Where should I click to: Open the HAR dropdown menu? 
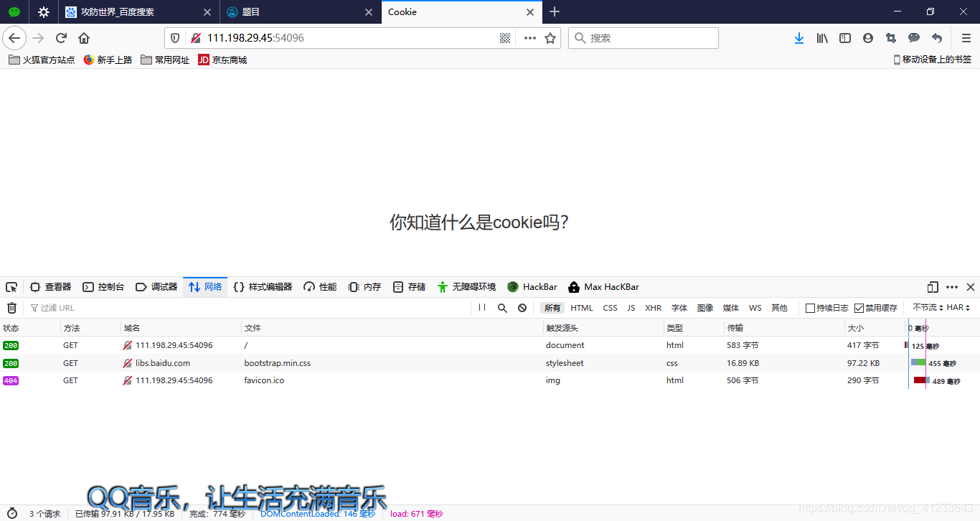point(958,307)
